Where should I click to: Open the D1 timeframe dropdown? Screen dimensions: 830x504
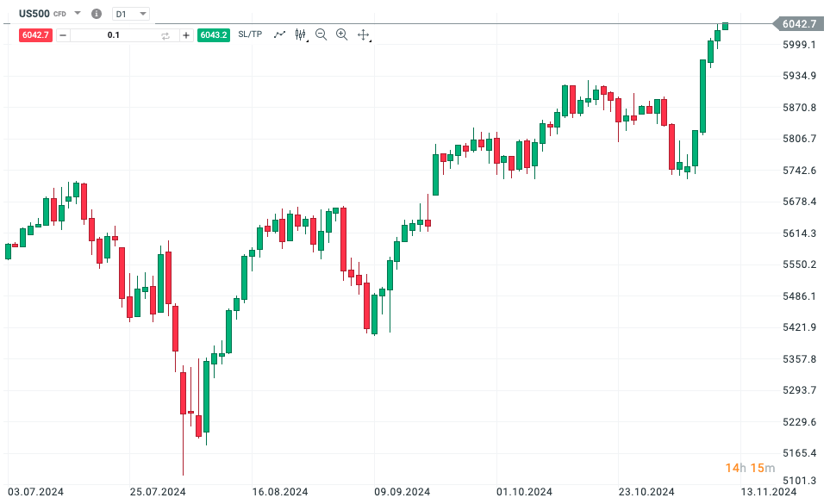[x=130, y=14]
